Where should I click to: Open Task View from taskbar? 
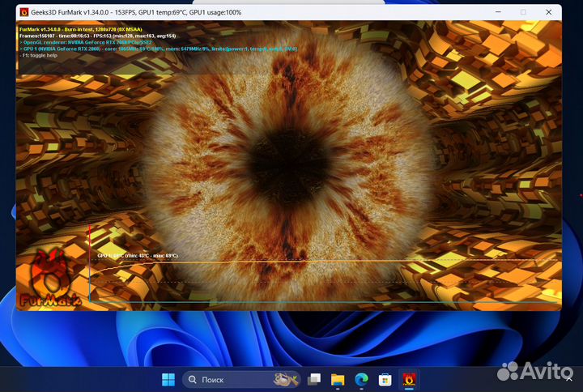314,379
